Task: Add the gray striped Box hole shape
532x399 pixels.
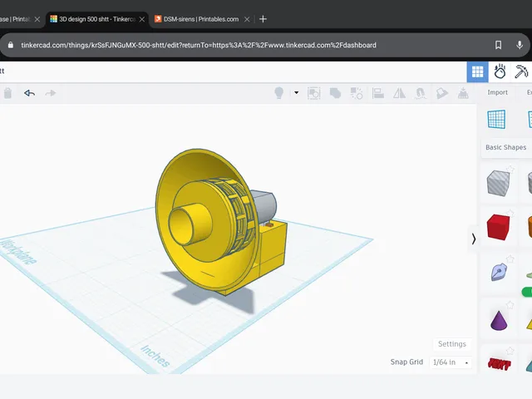Action: coord(498,183)
